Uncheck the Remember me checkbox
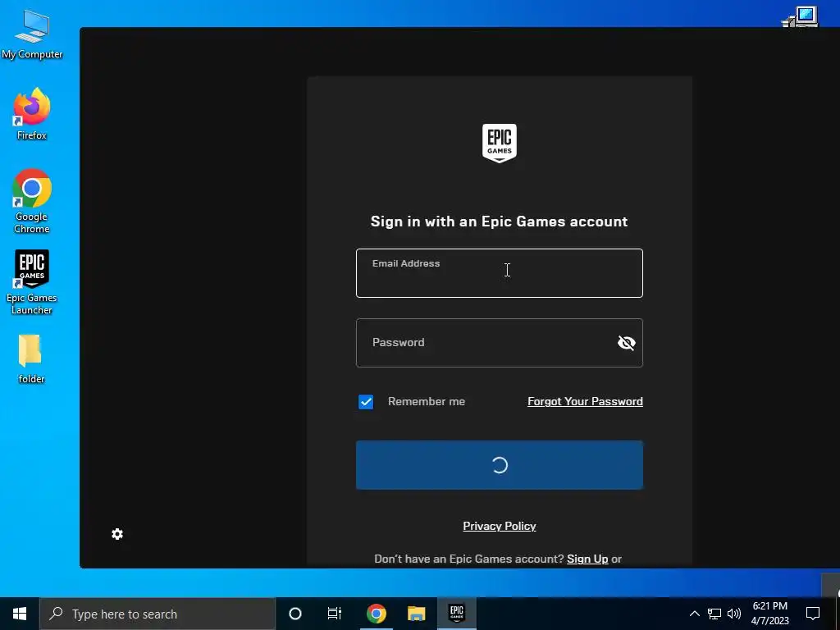The width and height of the screenshot is (840, 630). (x=366, y=402)
